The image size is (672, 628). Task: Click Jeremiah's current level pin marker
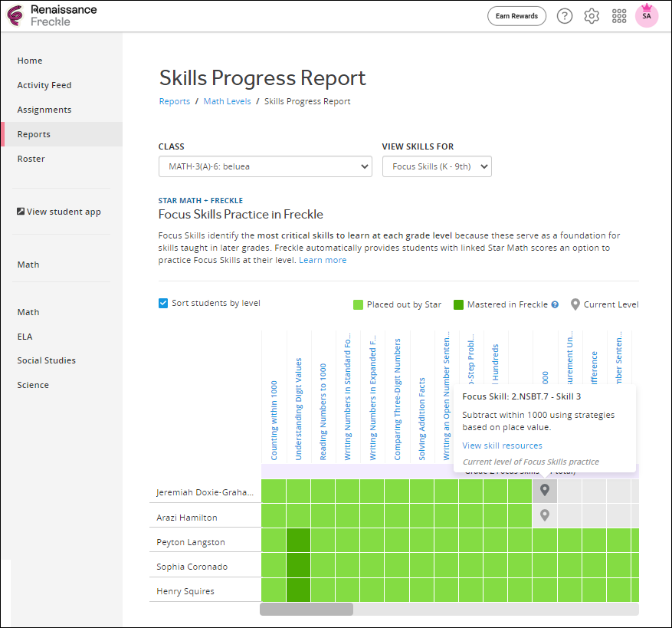(x=545, y=490)
